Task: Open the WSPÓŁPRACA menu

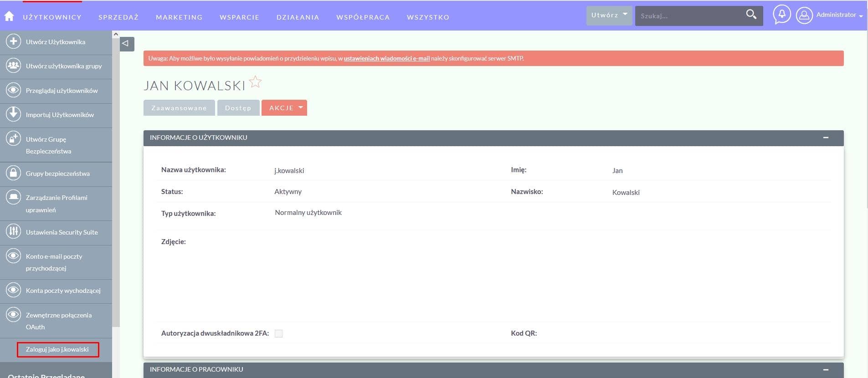Action: pyautogui.click(x=363, y=17)
